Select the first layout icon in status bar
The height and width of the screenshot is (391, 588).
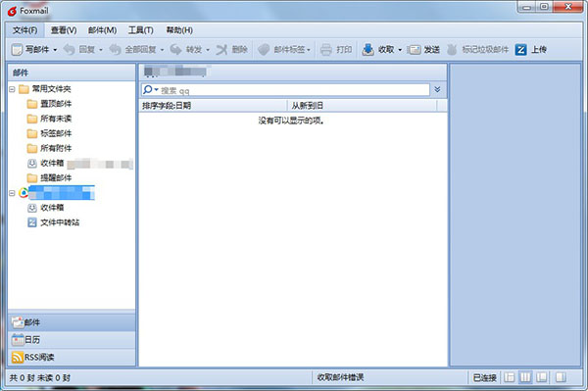(x=510, y=377)
